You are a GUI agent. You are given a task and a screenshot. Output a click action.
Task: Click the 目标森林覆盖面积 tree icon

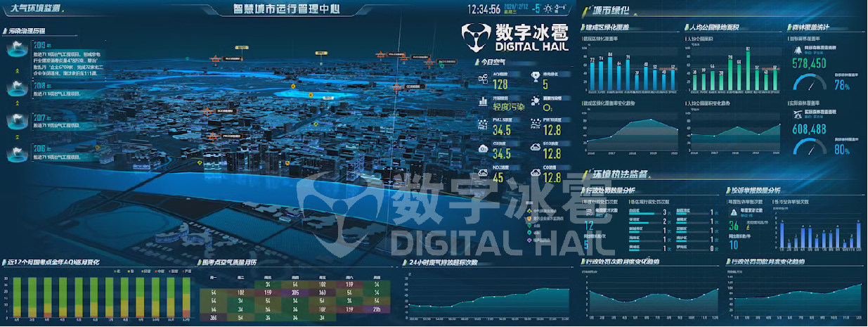click(x=796, y=49)
